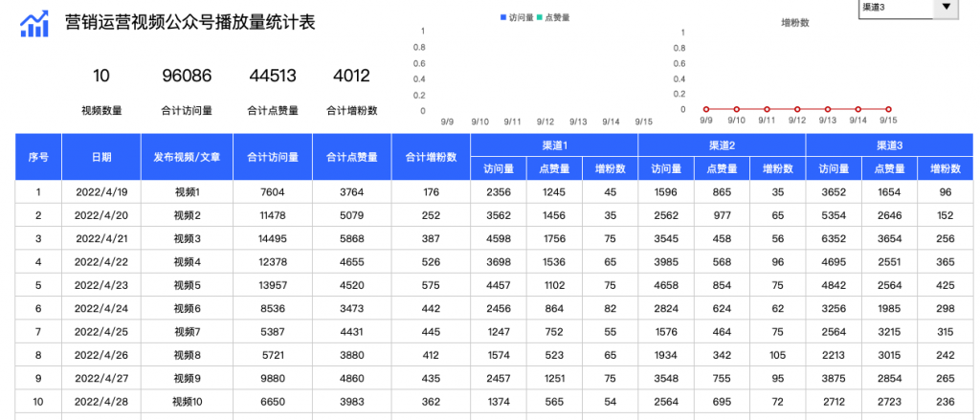Click the 渠道3 group header in table
Viewport: 980px width, 420px height.
(x=889, y=145)
